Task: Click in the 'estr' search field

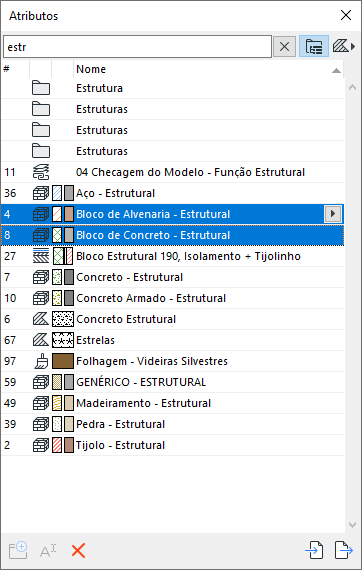Action: point(137,47)
